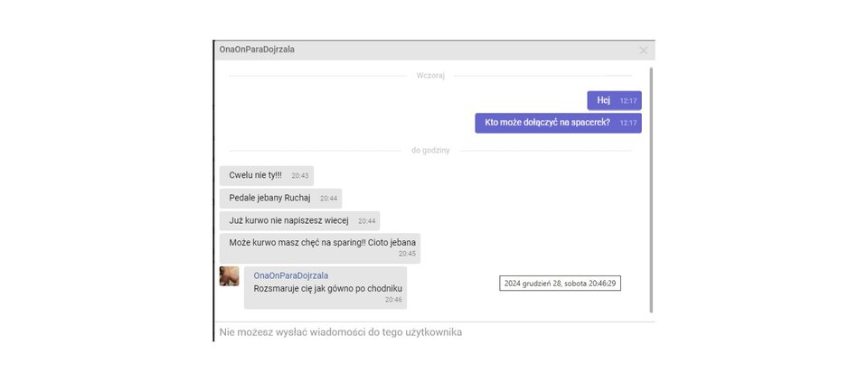The image size is (868, 382).
Task: Click the sender's avatar picture
Action: click(229, 276)
